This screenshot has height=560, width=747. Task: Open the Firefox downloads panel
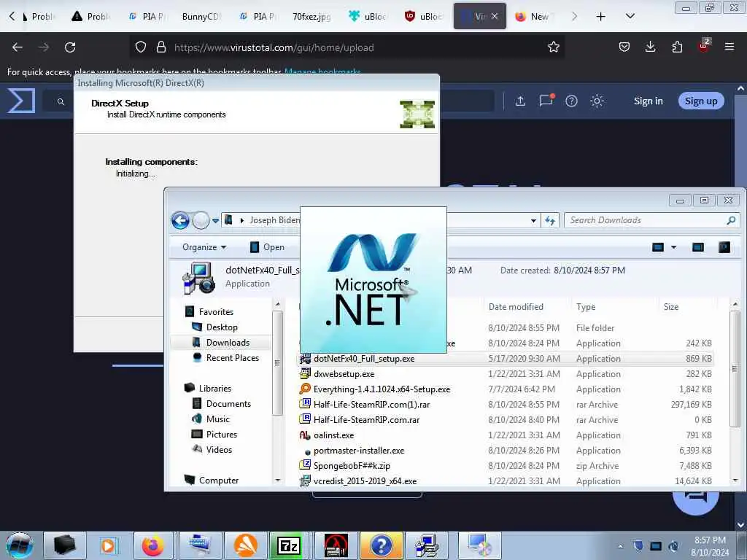[650, 47]
